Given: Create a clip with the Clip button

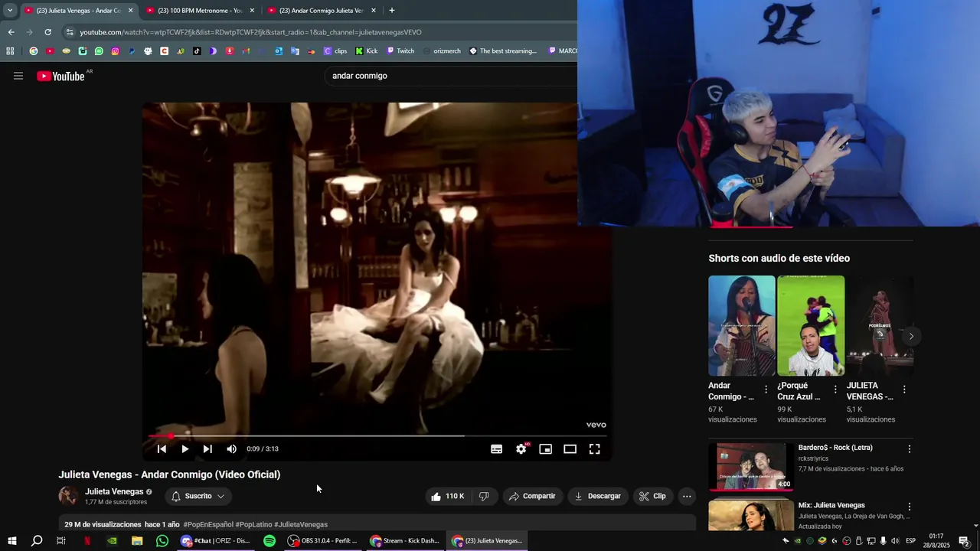Looking at the screenshot, I should 652,496.
